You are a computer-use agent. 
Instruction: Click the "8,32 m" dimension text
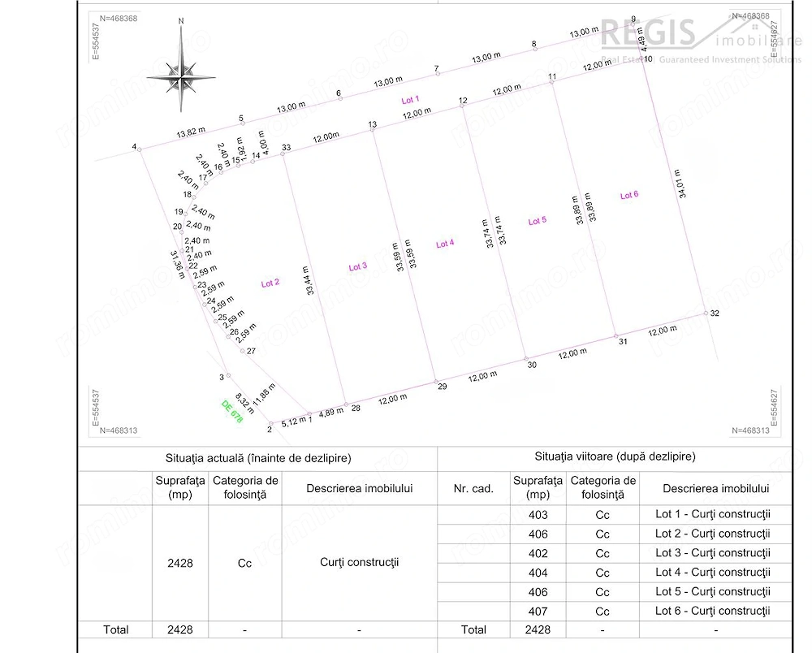pos(244,404)
